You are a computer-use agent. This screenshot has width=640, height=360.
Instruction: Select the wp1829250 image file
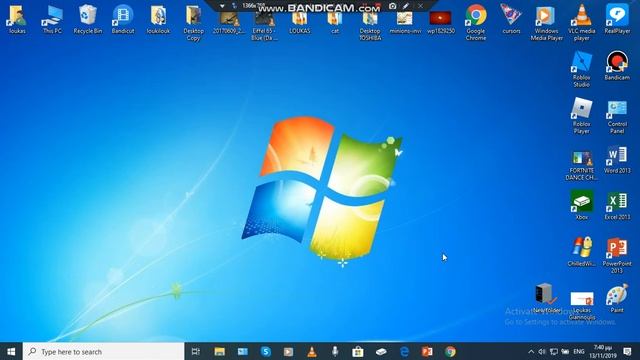tap(441, 22)
